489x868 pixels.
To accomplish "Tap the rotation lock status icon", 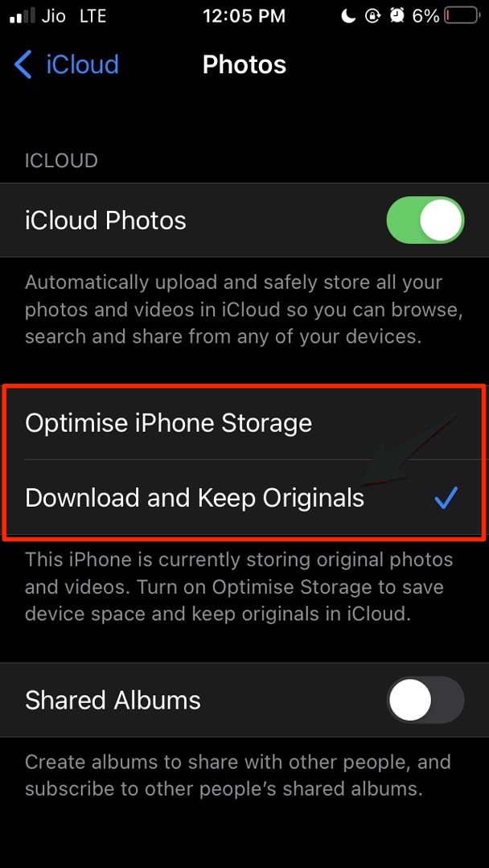I will coord(372,16).
